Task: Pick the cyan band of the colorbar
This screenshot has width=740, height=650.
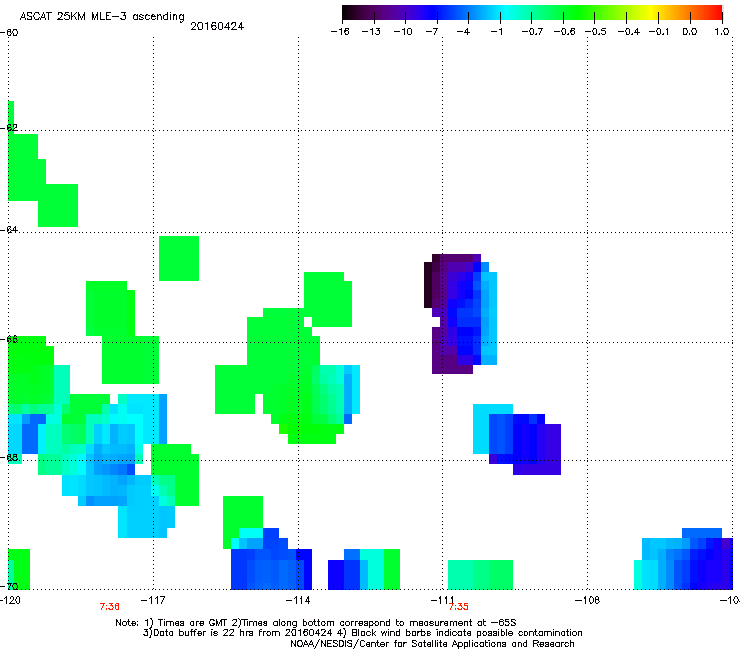Action: click(507, 13)
